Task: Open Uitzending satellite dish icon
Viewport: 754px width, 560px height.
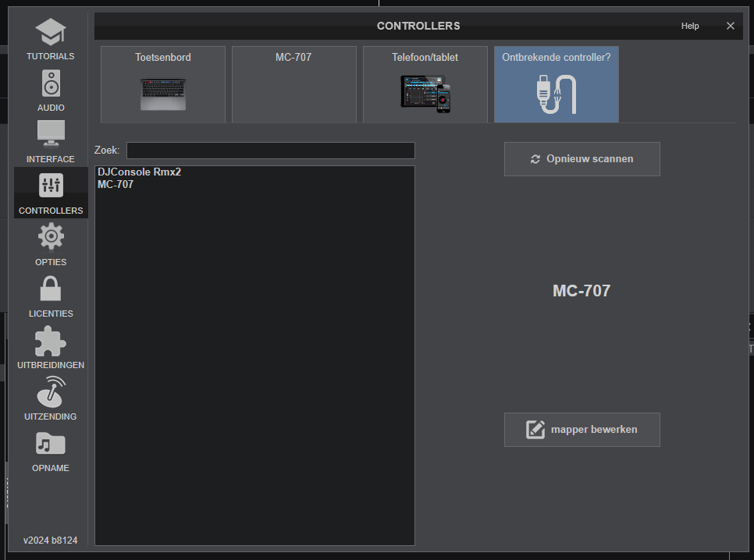Action: [x=51, y=392]
